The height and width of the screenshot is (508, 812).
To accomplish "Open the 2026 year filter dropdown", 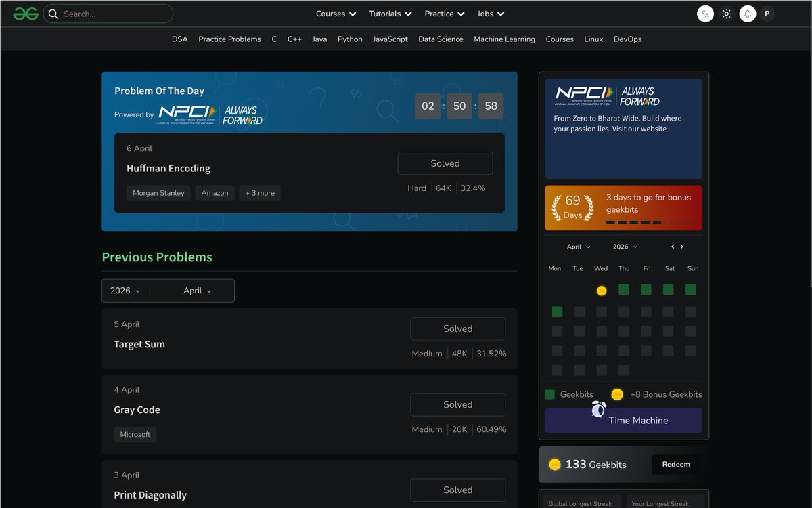I will pyautogui.click(x=125, y=291).
